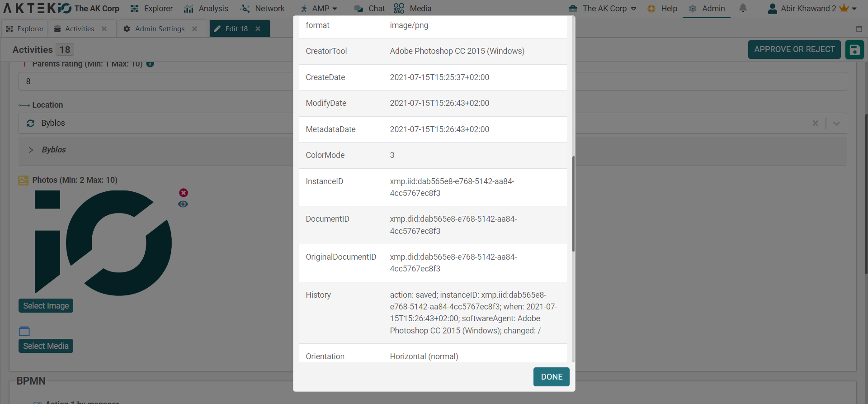Image resolution: width=868 pixels, height=404 pixels.
Task: Clear the Byblos location selection
Action: click(x=815, y=123)
